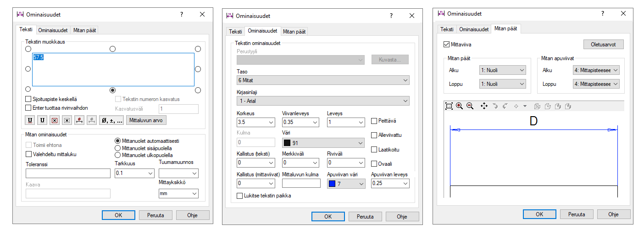644x236 pixels.
Task: Open Mitan päät Alku '1: Nuoli' dropdown
Action: [502, 70]
